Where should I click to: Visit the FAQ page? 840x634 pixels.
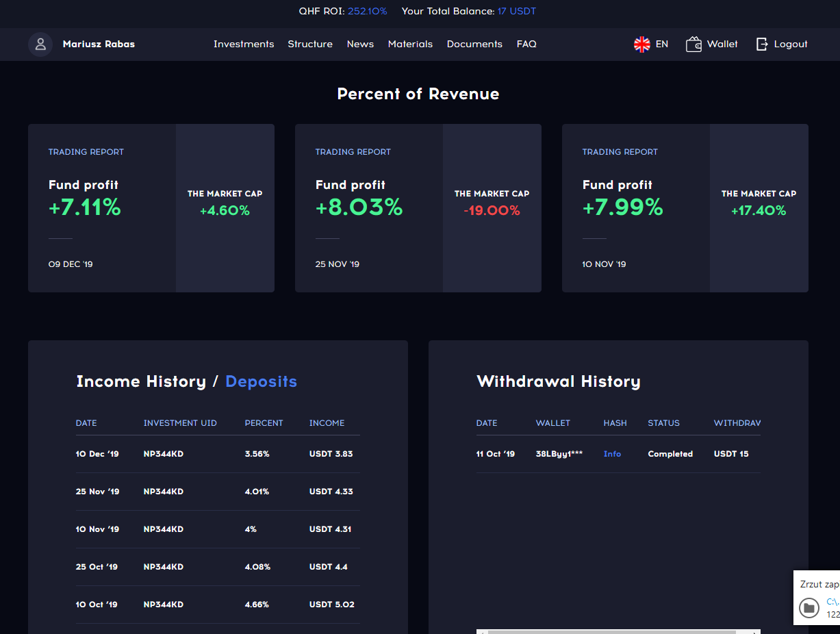coord(526,45)
